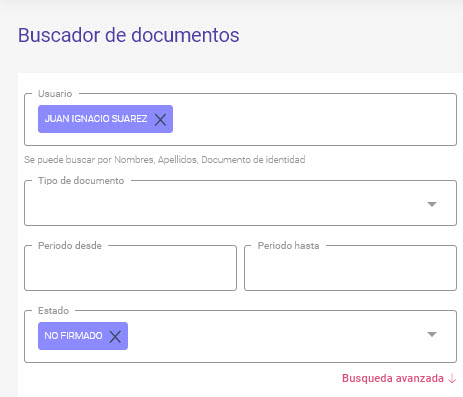Select the NO FIRMADO chip label
Screen dimensions: 463x397
click(x=73, y=336)
